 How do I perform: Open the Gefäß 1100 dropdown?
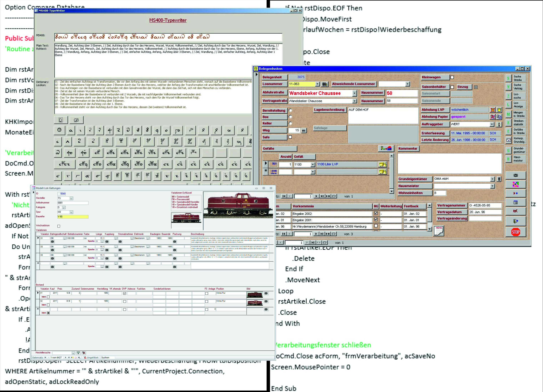(313, 165)
